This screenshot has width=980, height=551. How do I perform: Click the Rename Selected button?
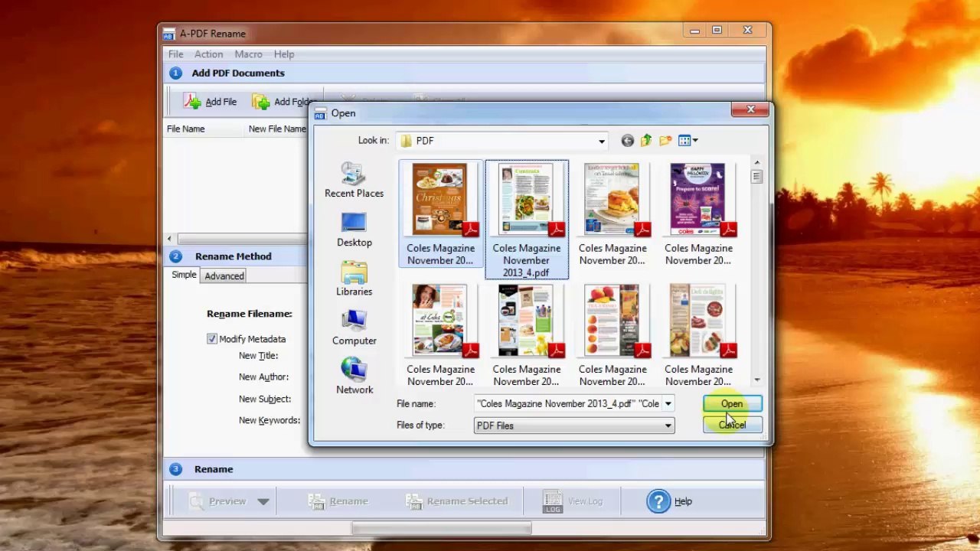[x=456, y=501]
